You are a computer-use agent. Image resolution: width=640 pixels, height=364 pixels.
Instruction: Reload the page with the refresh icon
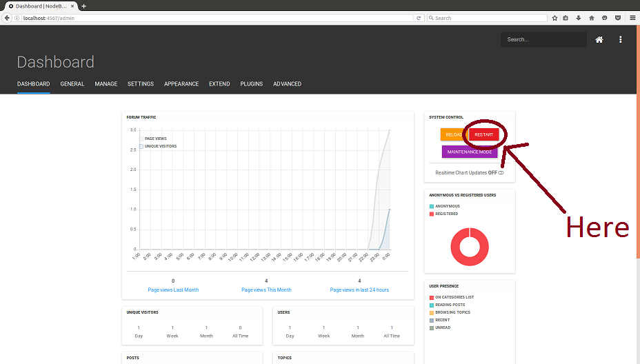pyautogui.click(x=419, y=18)
